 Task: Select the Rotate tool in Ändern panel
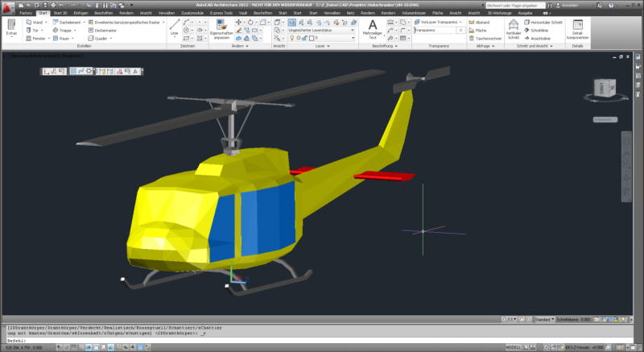pyautogui.click(x=250, y=23)
